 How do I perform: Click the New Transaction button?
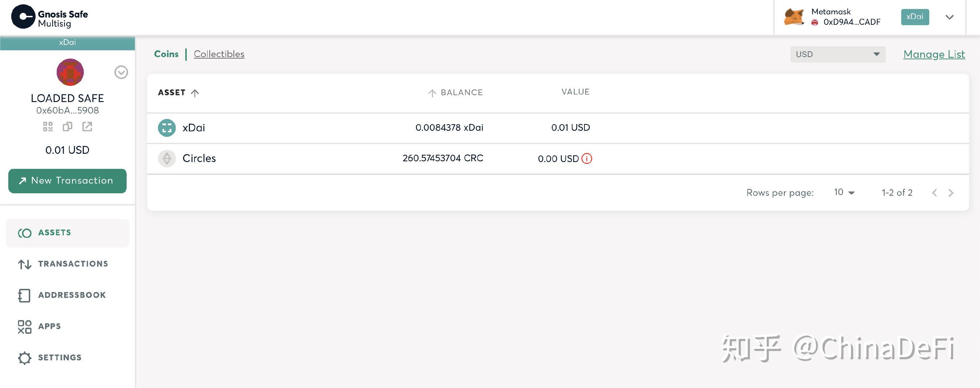[x=68, y=180]
